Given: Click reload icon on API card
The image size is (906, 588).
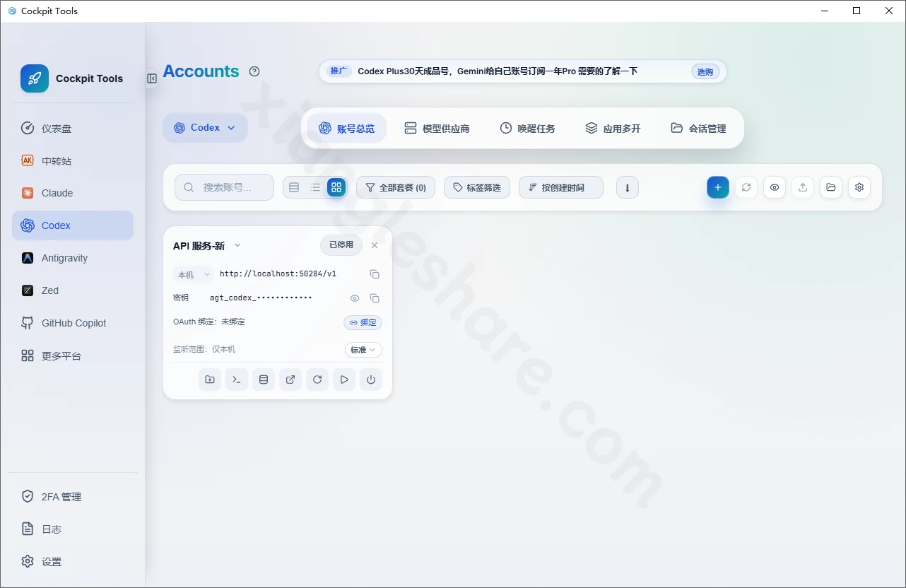Looking at the screenshot, I should click(317, 380).
